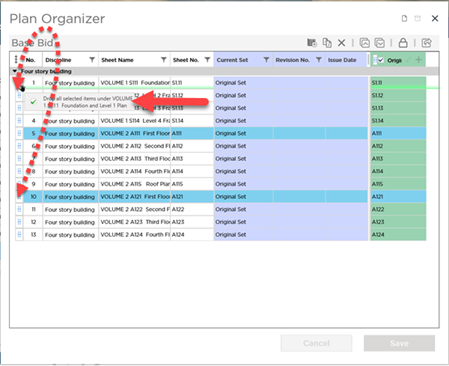Toggle the Orig set column checkbox
The height and width of the screenshot is (366, 449).
pos(381,60)
